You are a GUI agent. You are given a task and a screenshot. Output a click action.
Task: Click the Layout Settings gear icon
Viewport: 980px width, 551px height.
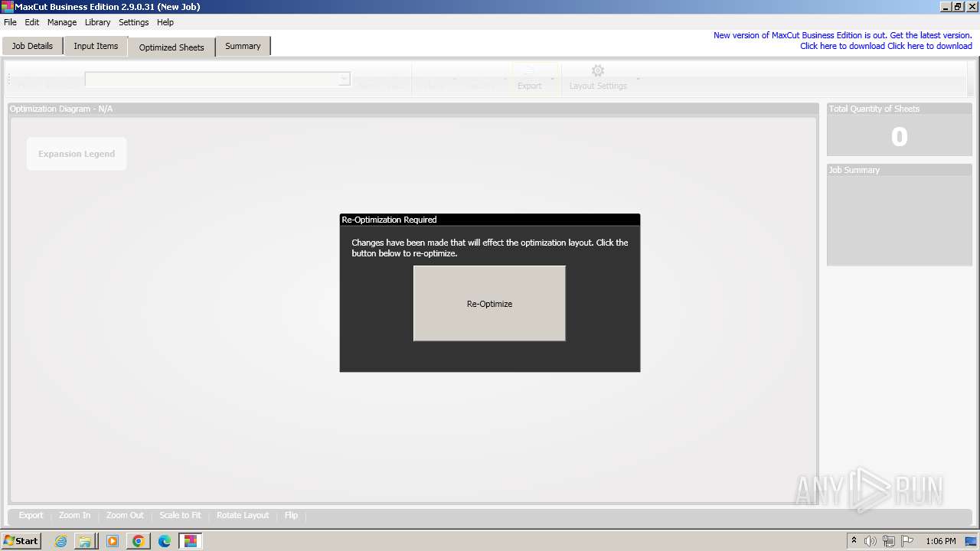(x=598, y=71)
